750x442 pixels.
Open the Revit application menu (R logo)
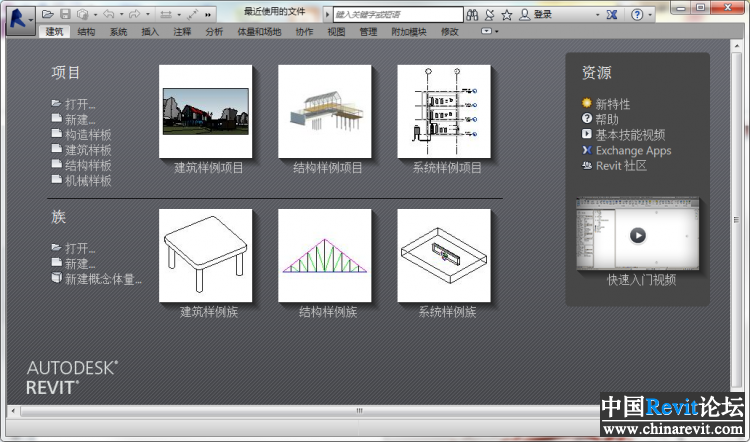(21, 20)
